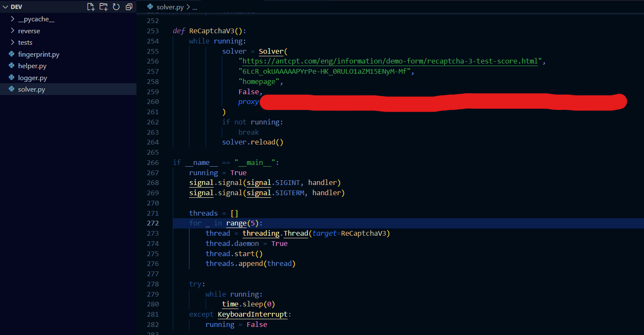Expand the tests folder
Viewport: 644px width, 335px height.
(x=25, y=43)
